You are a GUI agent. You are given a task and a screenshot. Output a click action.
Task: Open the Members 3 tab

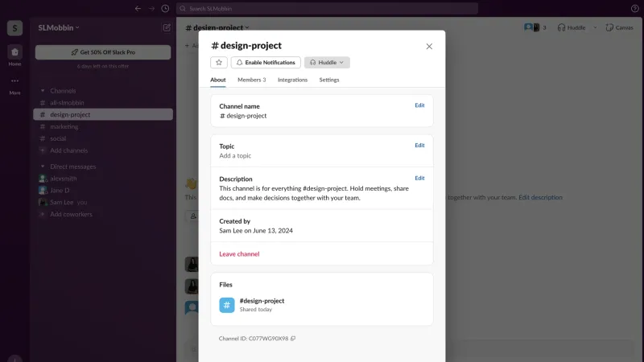(x=252, y=80)
